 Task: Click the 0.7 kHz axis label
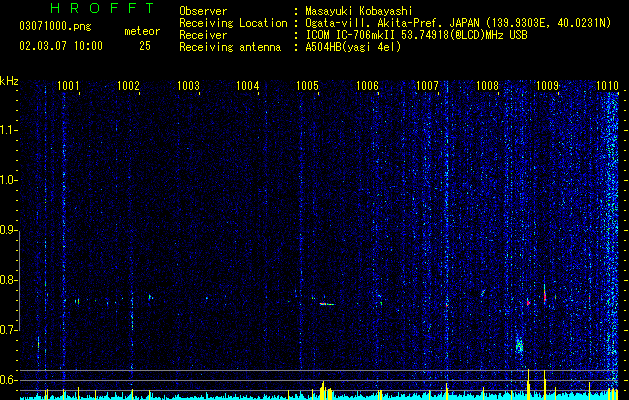8,330
